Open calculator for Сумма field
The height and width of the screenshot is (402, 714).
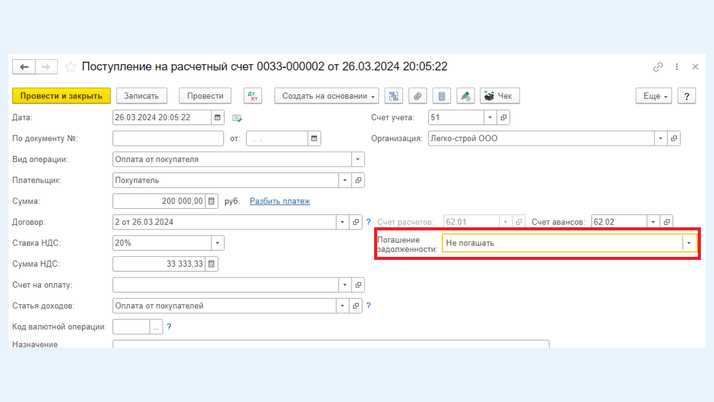211,201
